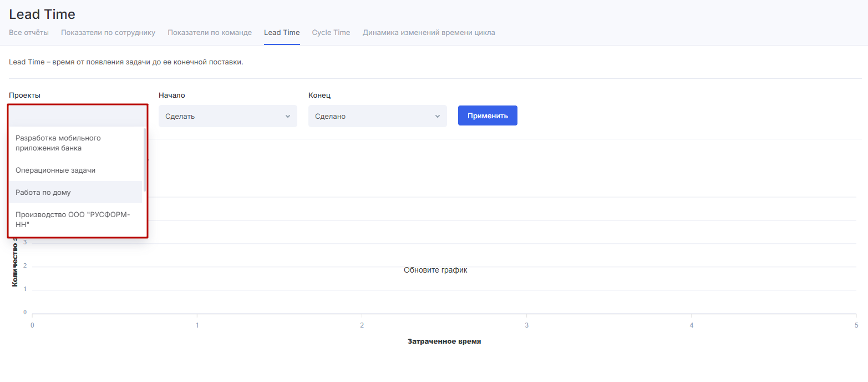Click the chevron arrow in the Начало dropdown
This screenshot has width=868, height=382.
click(x=287, y=116)
